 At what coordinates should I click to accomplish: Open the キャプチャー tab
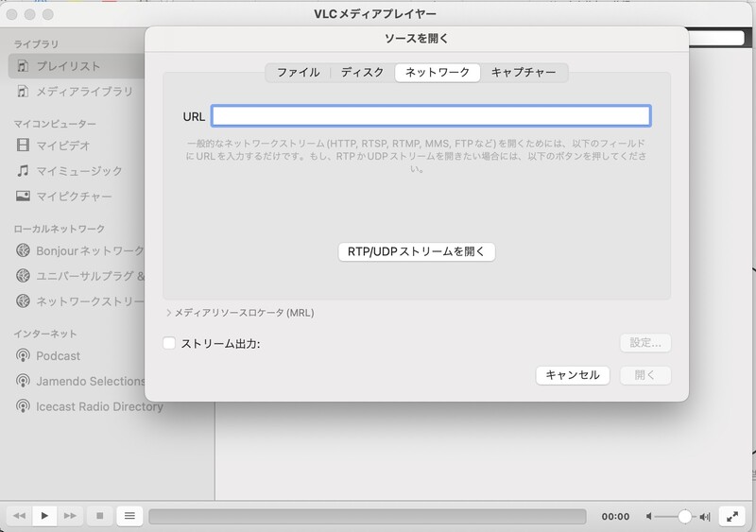point(524,73)
